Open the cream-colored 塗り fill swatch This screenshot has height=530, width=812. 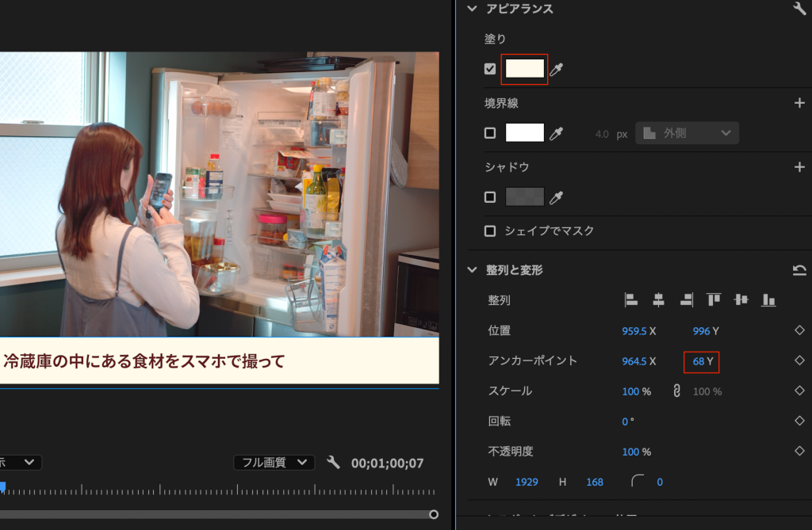pos(525,69)
